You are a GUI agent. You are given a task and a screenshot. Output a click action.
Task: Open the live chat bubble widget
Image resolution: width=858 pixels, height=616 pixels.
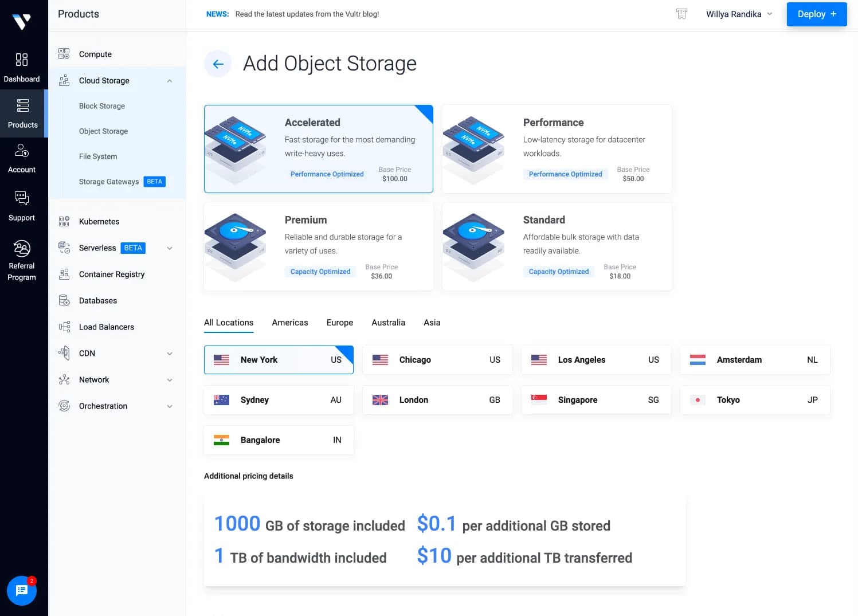(22, 590)
